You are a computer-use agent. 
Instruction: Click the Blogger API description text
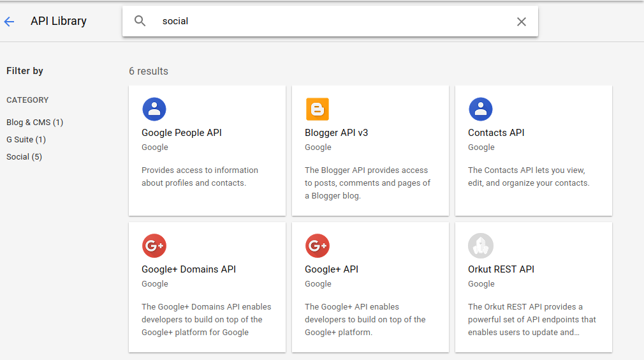367,183
